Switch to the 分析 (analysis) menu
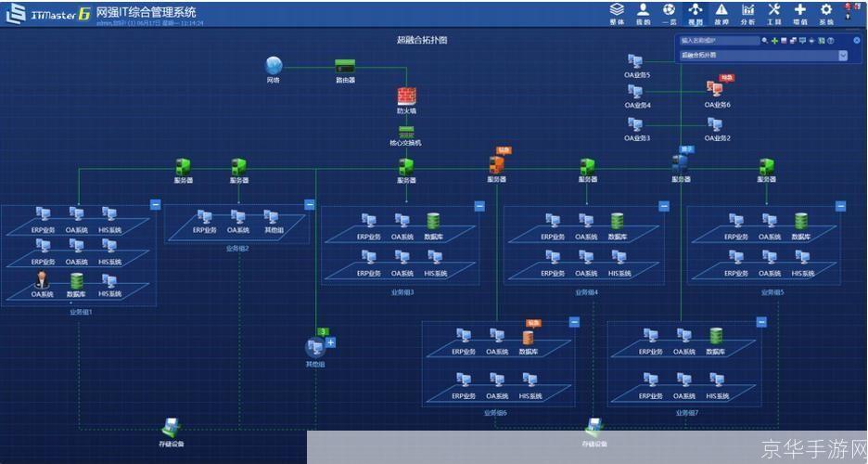 (747, 14)
